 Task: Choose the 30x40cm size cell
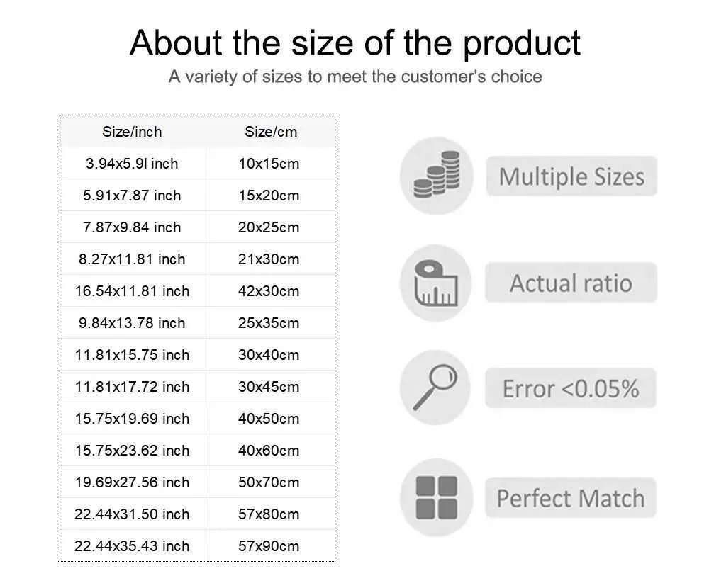pyautogui.click(x=270, y=355)
